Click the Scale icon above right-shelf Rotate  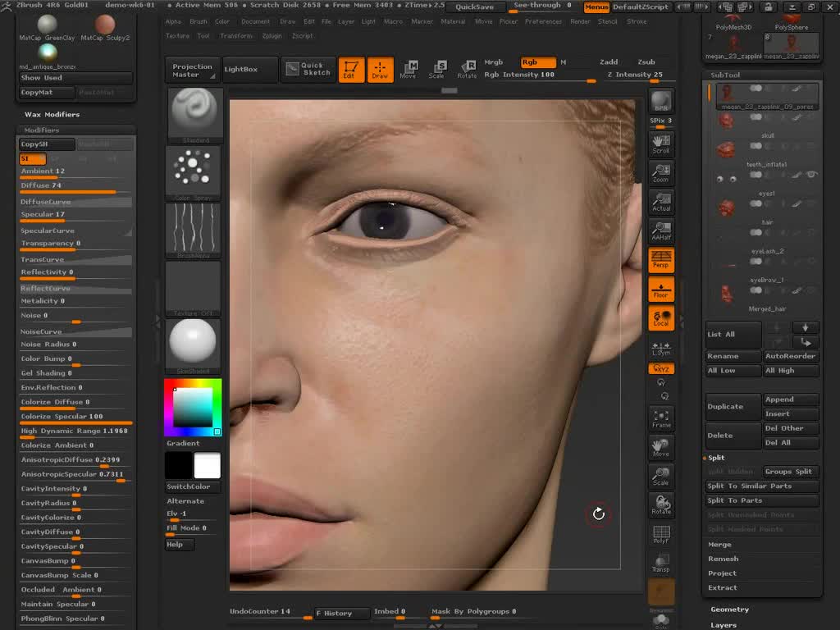coord(661,477)
